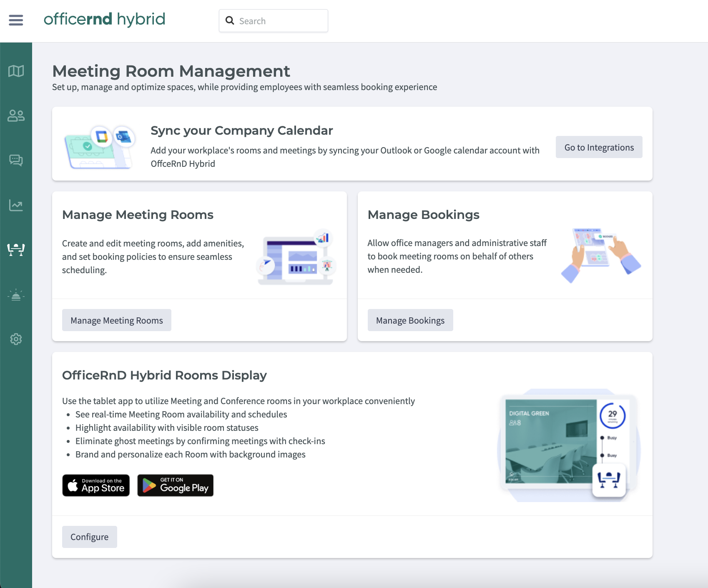Viewport: 708px width, 588px height.
Task: Focus the Search input field
Action: [x=274, y=21]
